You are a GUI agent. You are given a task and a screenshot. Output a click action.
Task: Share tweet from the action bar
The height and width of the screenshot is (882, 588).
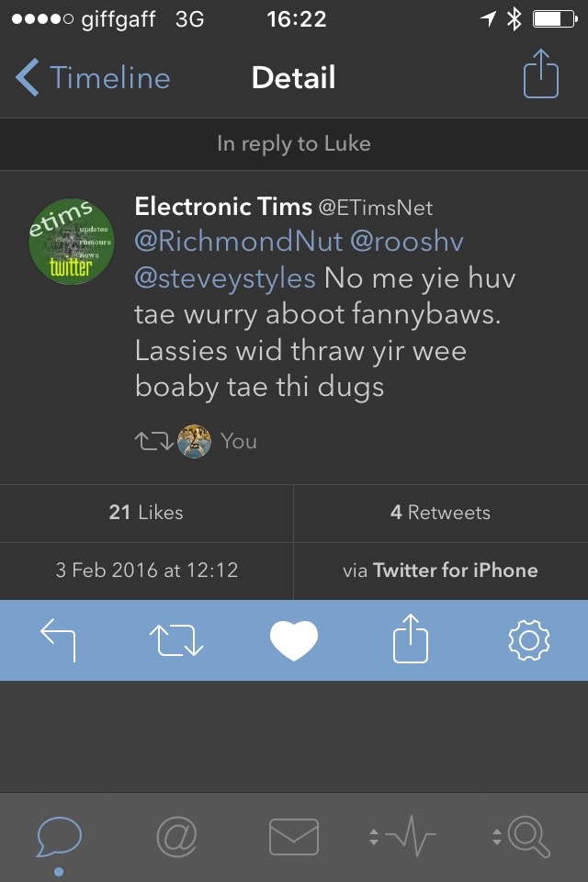tap(411, 639)
